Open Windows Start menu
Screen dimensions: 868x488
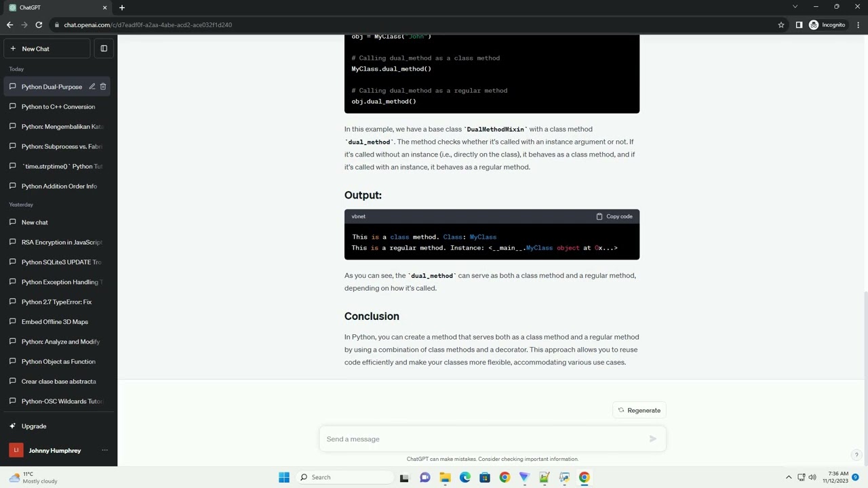click(284, 477)
